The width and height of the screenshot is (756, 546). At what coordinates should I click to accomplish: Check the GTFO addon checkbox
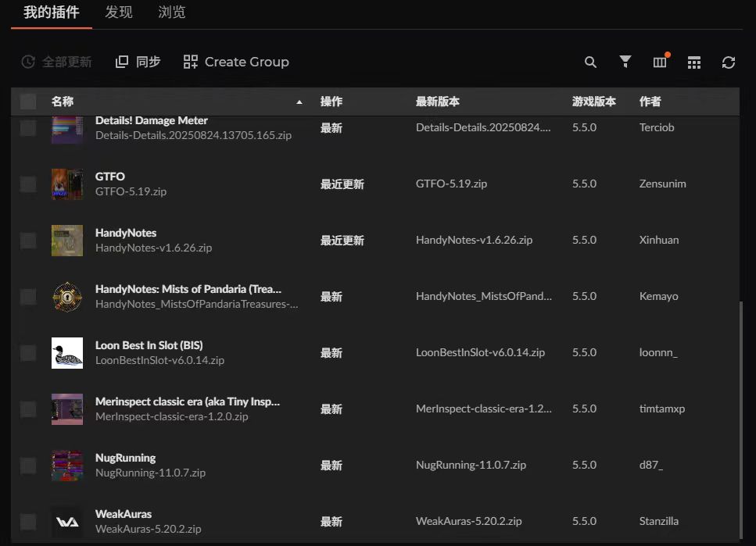(28, 184)
